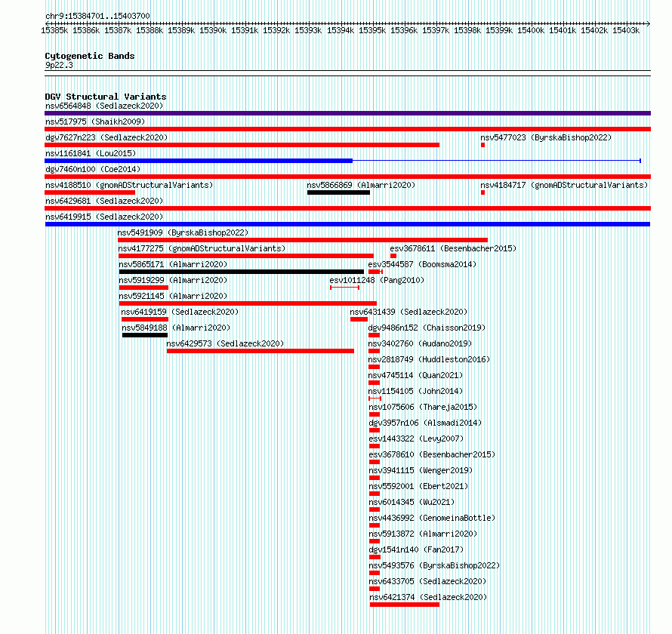Select esv3544587 (Boomsma2014) label
672x634 pixels.
pyautogui.click(x=422, y=264)
